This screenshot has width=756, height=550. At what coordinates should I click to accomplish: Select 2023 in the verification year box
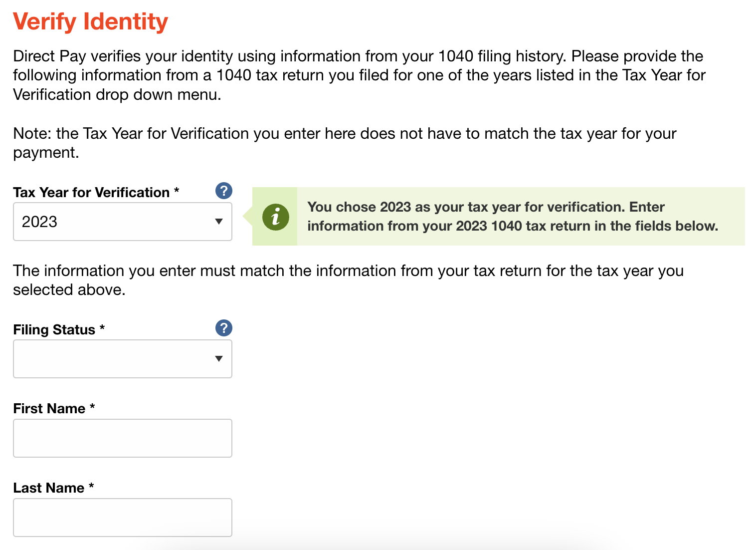click(122, 221)
